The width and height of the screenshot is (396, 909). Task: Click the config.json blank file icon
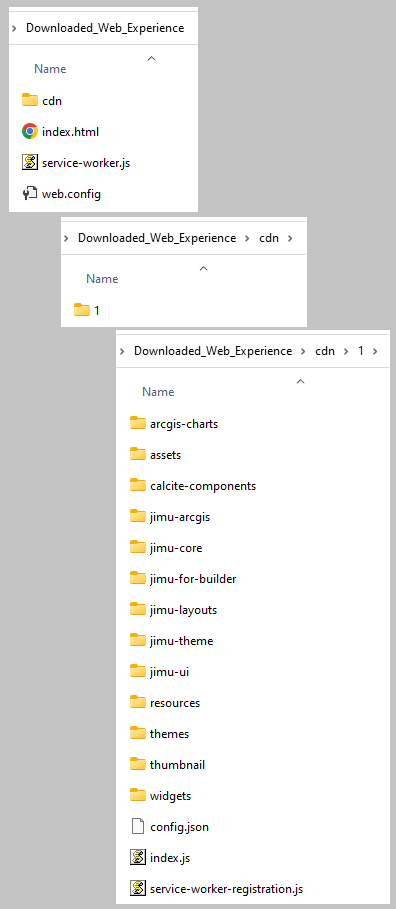coord(138,827)
